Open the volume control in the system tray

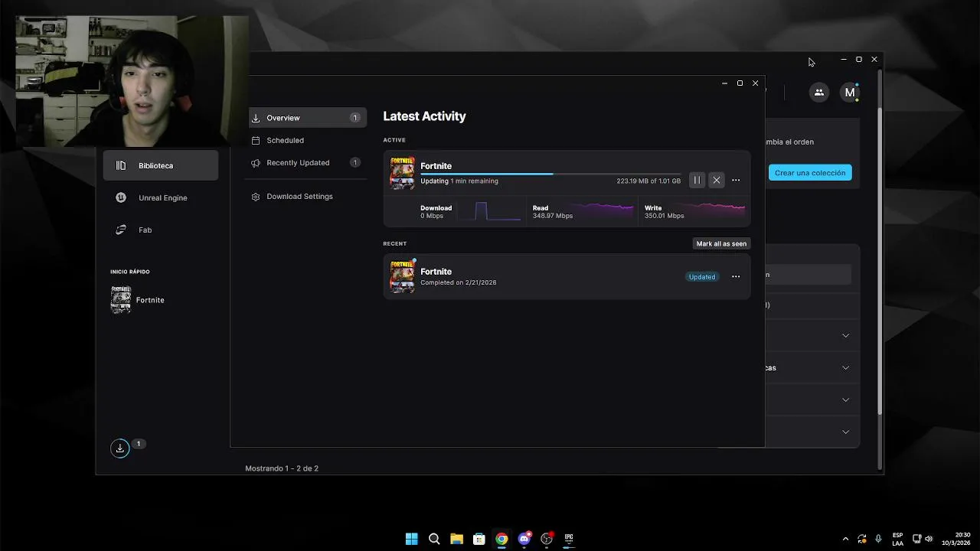(929, 539)
